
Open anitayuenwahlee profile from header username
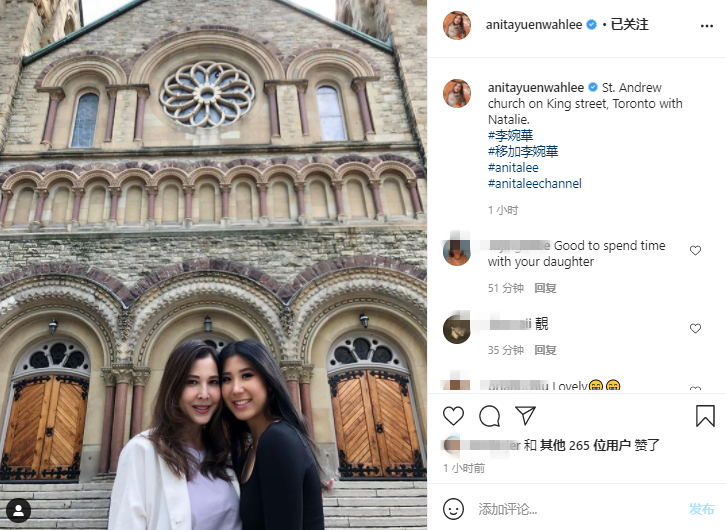[x=534, y=25]
